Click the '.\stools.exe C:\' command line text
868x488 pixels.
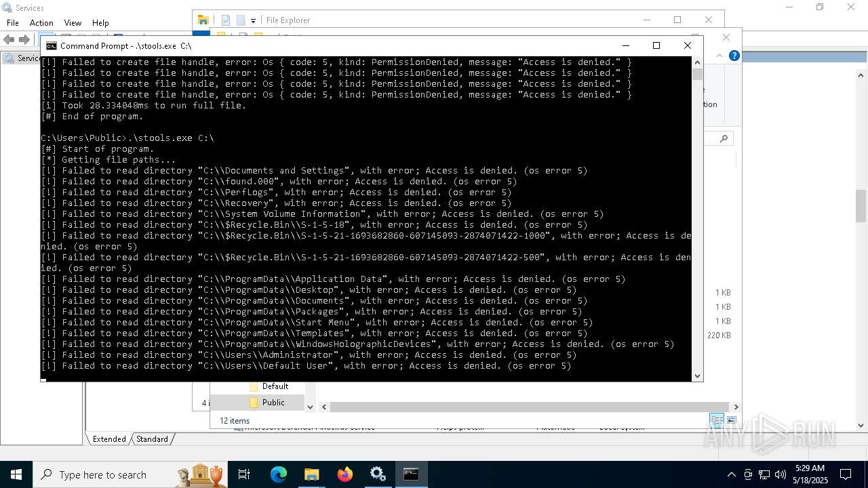pos(171,138)
